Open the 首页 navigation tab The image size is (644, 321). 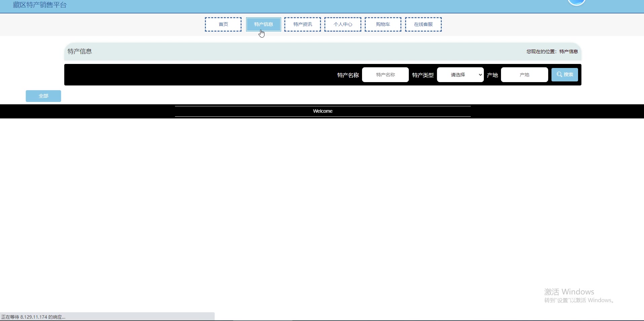[223, 24]
